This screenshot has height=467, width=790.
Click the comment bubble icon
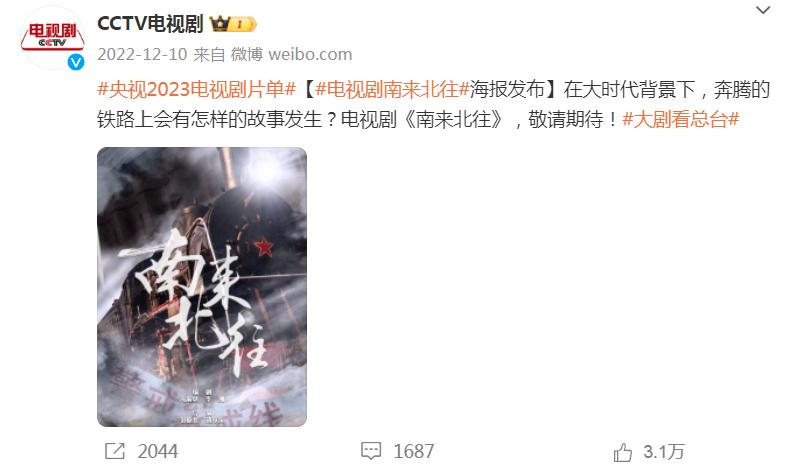371,451
